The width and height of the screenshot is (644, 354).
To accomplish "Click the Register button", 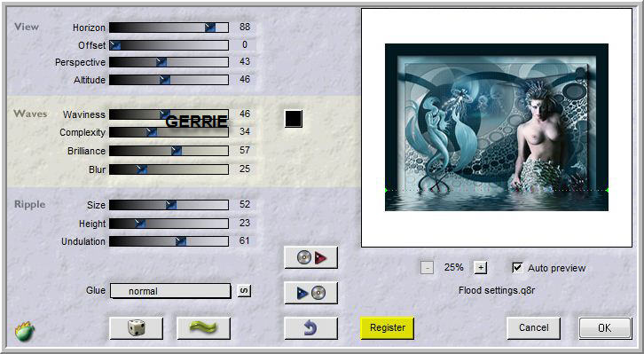I will pyautogui.click(x=388, y=327).
